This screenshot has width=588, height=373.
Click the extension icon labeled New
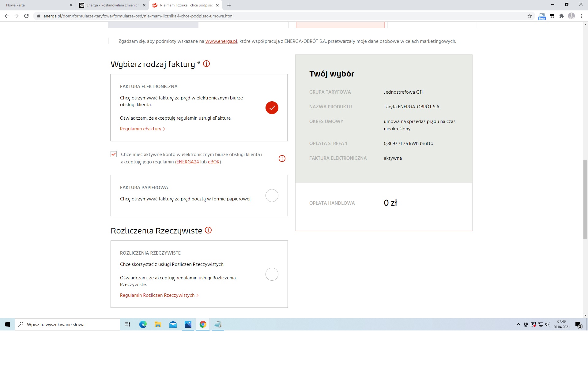[542, 17]
